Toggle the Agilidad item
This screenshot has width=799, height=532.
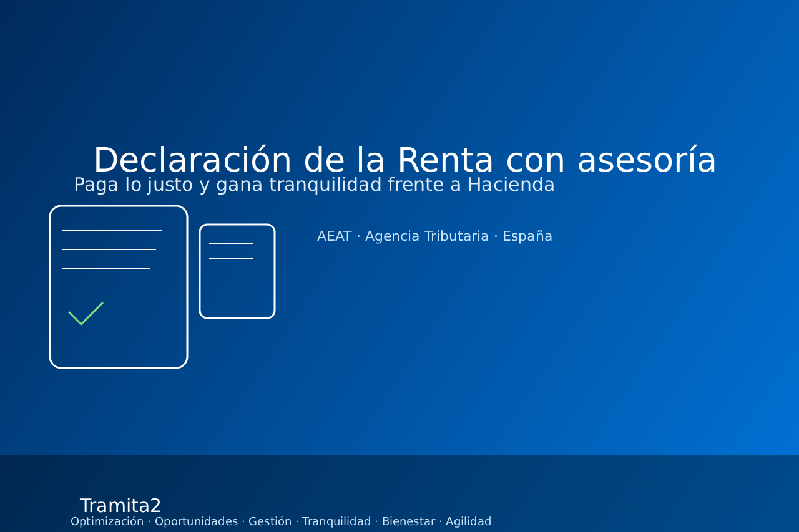click(x=468, y=521)
